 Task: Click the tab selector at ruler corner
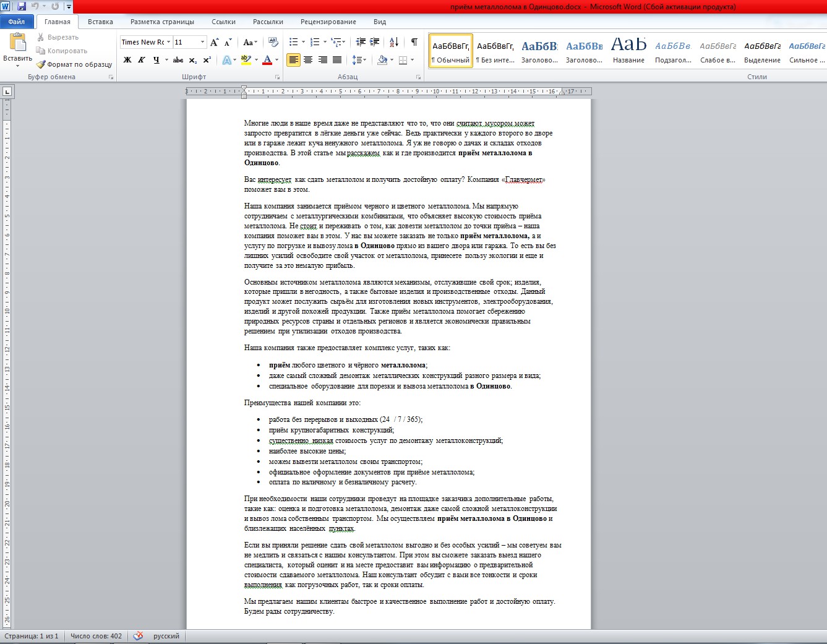(x=7, y=92)
